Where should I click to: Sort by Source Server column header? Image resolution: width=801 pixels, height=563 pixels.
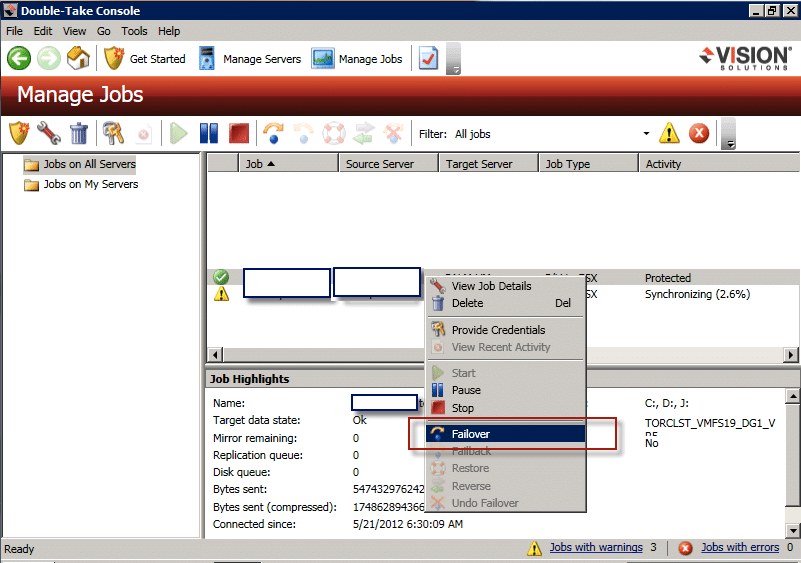click(x=389, y=163)
